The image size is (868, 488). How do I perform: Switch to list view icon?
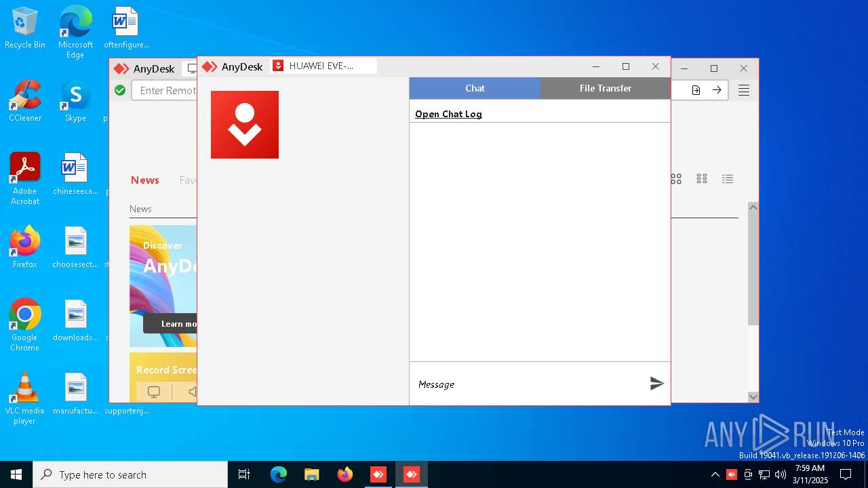pos(728,179)
